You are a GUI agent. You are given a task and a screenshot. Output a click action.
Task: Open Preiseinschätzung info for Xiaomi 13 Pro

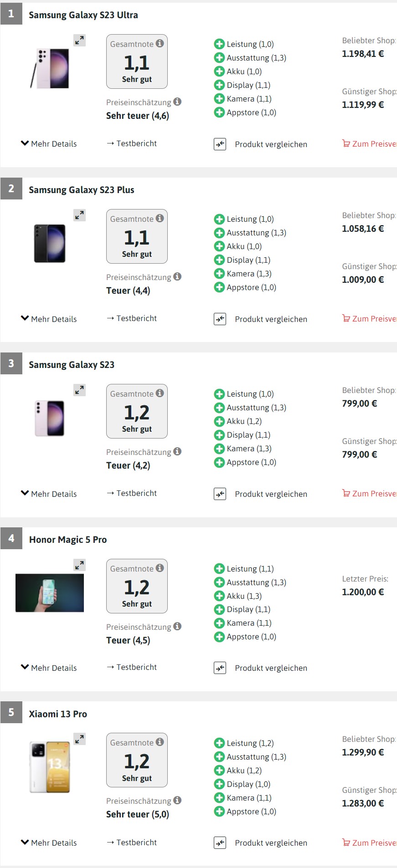coord(177,801)
